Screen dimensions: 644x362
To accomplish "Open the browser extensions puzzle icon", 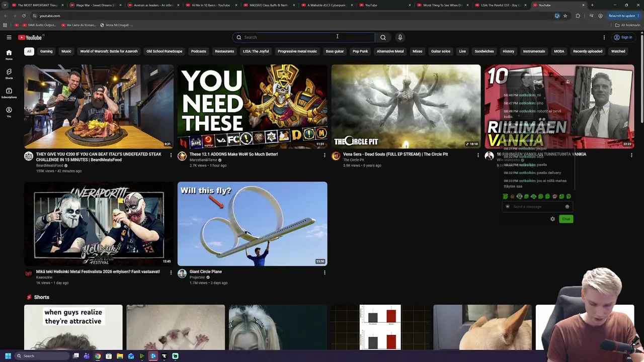I will (578, 16).
